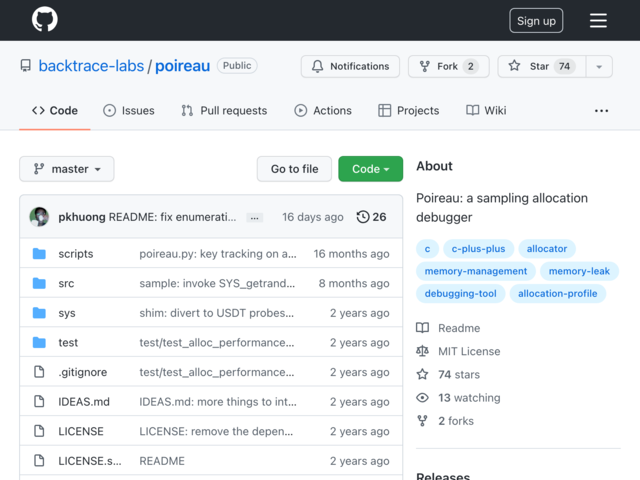The width and height of the screenshot is (640, 480).
Task: Click the fork icon beside 2 forks
Action: (x=422, y=421)
